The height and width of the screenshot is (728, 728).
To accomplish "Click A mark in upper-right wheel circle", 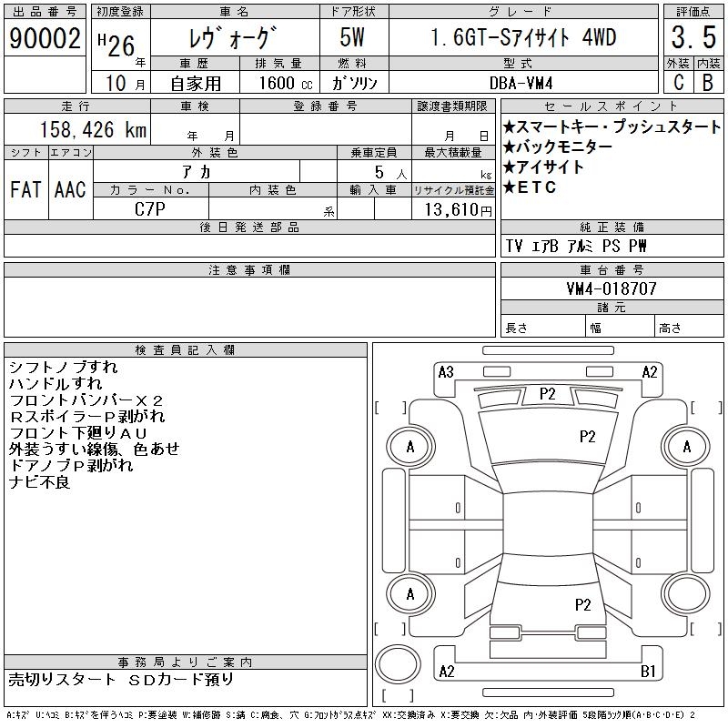I will pyautogui.click(x=687, y=447).
